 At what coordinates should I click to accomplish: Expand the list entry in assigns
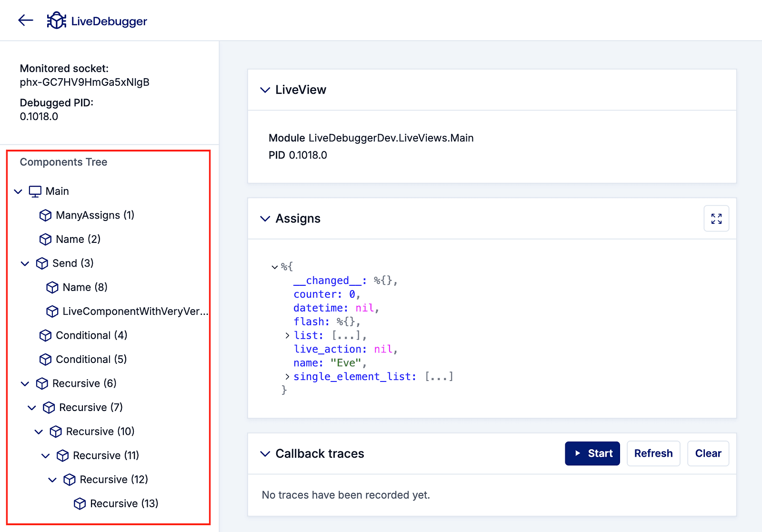coord(287,336)
